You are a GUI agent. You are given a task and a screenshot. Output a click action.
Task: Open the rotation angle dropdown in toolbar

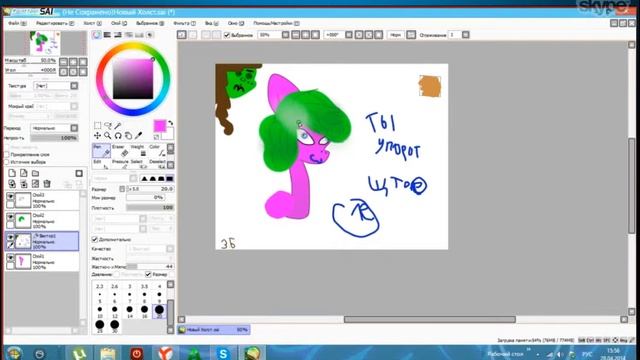coord(349,35)
